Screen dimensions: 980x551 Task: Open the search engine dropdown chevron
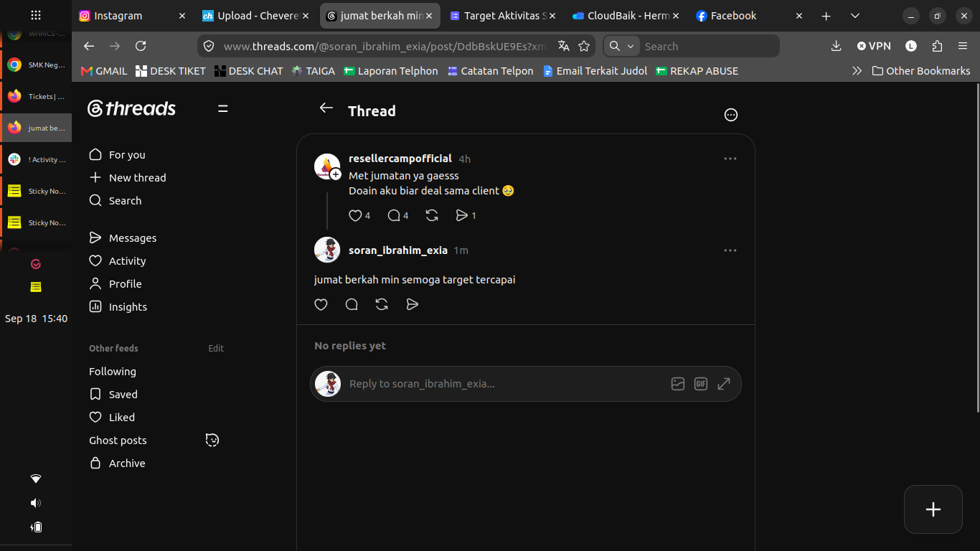point(631,46)
